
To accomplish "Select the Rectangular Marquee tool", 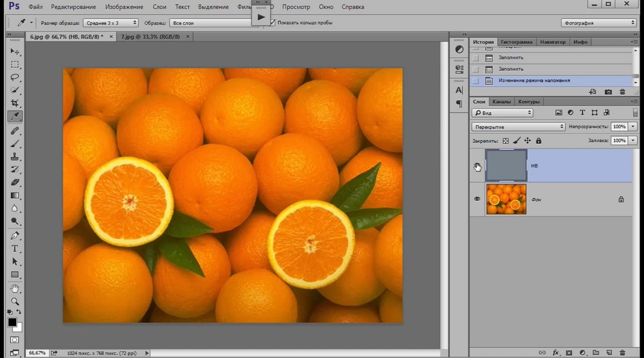I will [14, 64].
